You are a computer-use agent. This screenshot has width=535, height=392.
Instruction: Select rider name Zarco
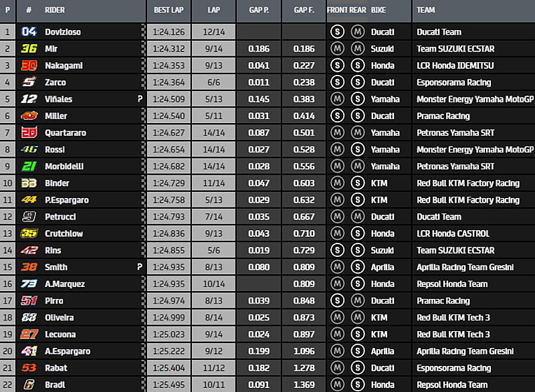click(56, 82)
